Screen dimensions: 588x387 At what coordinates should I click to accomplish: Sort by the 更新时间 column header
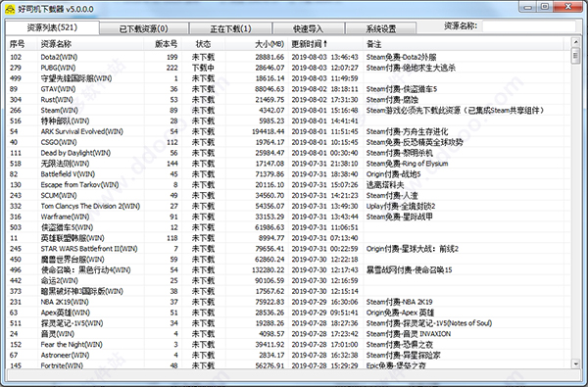tap(325, 44)
